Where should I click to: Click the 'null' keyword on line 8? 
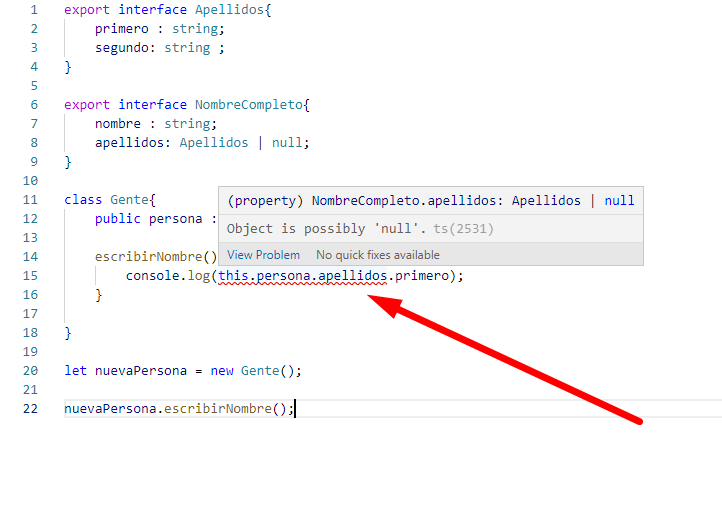pos(287,143)
